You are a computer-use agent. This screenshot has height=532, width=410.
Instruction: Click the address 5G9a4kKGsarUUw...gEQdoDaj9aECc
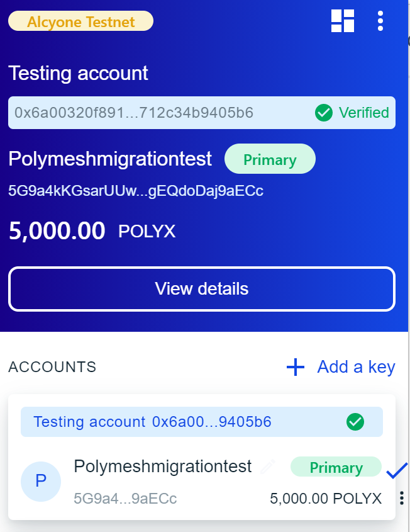(x=136, y=191)
